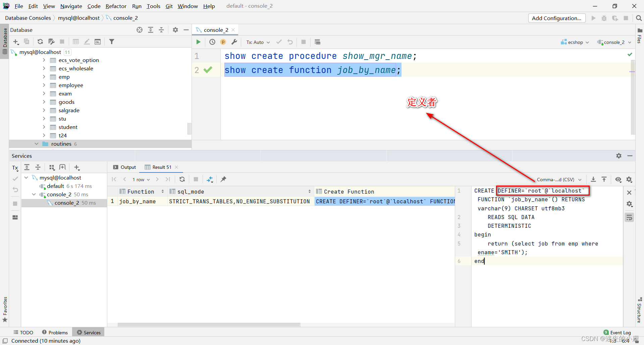This screenshot has height=345, width=644.
Task: Collapse mysql@localhost in Services tree
Action: click(x=26, y=178)
